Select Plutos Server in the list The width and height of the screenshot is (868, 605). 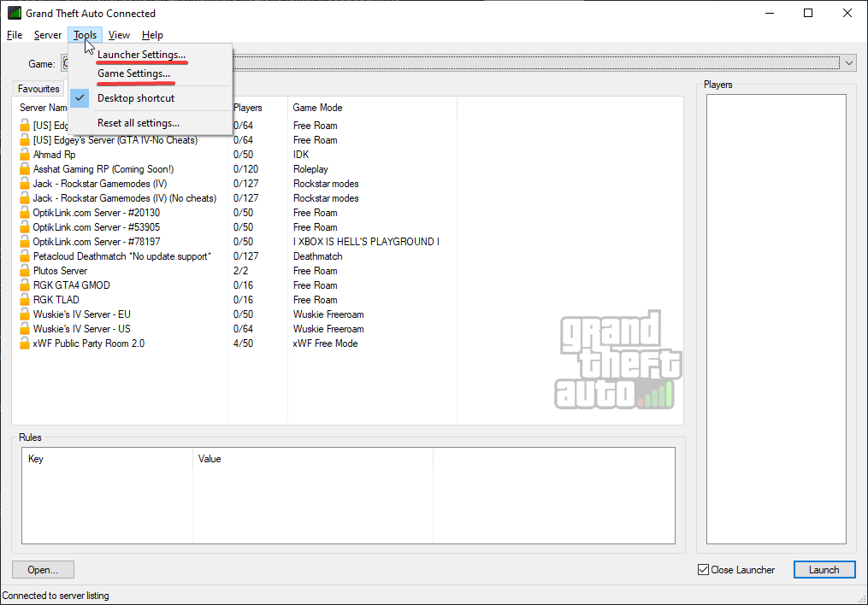point(60,271)
